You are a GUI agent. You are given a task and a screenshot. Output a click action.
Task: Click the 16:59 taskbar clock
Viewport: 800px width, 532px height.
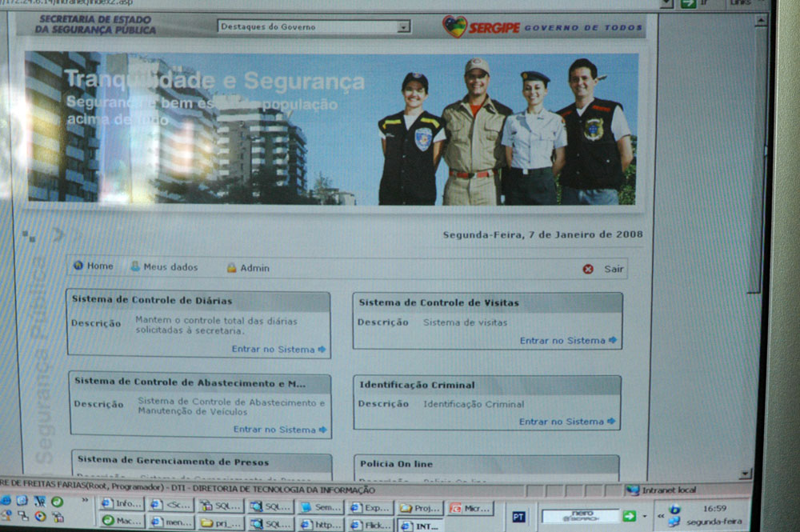[x=714, y=509]
